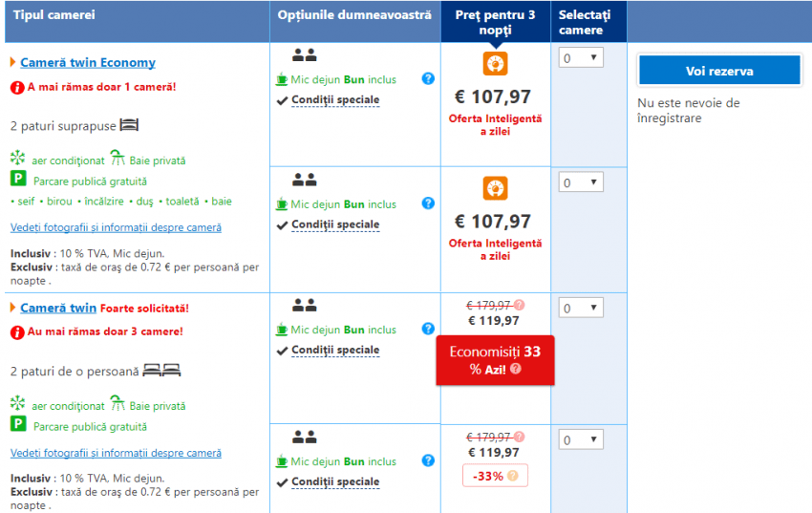Click the bunk bed icon for Economy twin
Image resolution: width=812 pixels, height=513 pixels.
click(x=130, y=125)
